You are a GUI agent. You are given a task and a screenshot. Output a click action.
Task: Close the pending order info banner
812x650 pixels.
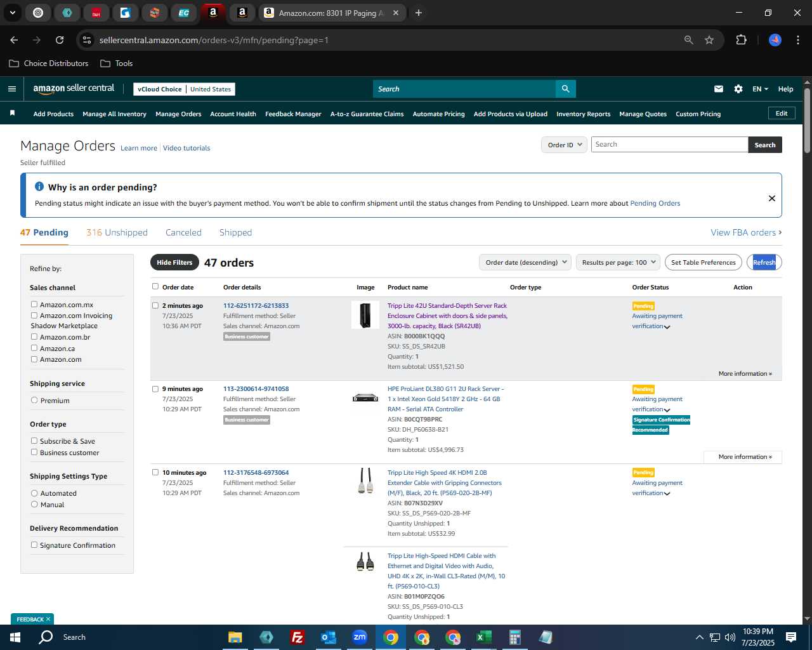point(772,198)
